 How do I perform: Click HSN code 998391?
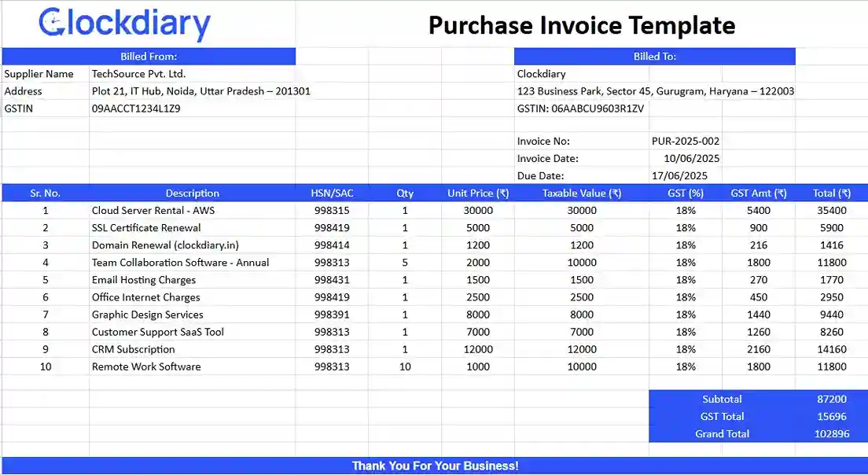[x=332, y=315]
